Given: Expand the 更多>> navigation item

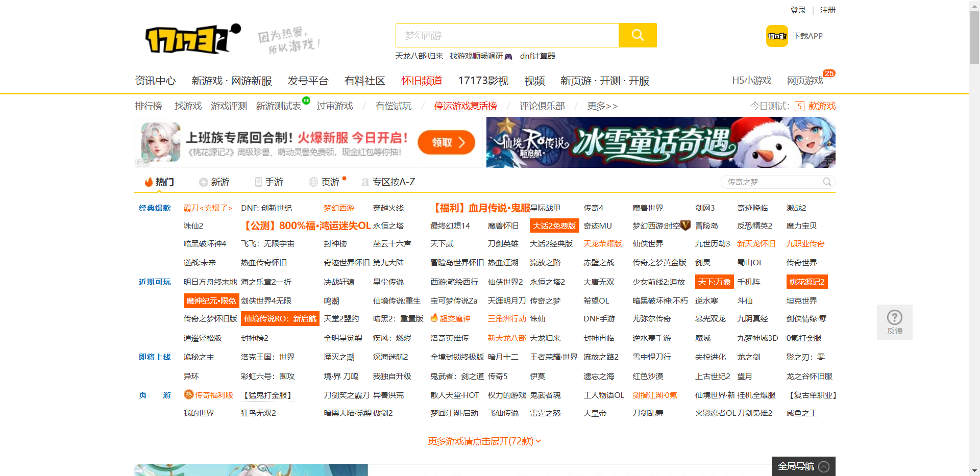Looking at the screenshot, I should click(x=602, y=106).
